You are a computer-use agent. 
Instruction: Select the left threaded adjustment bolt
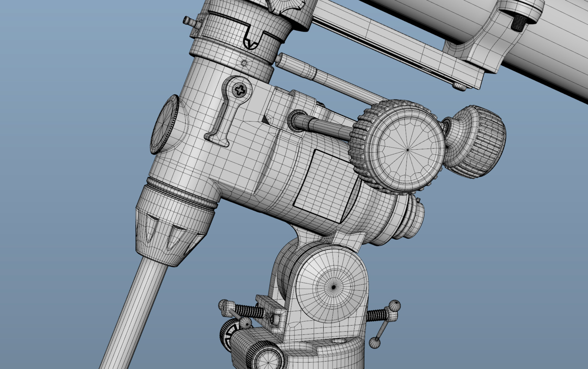pos(242,310)
